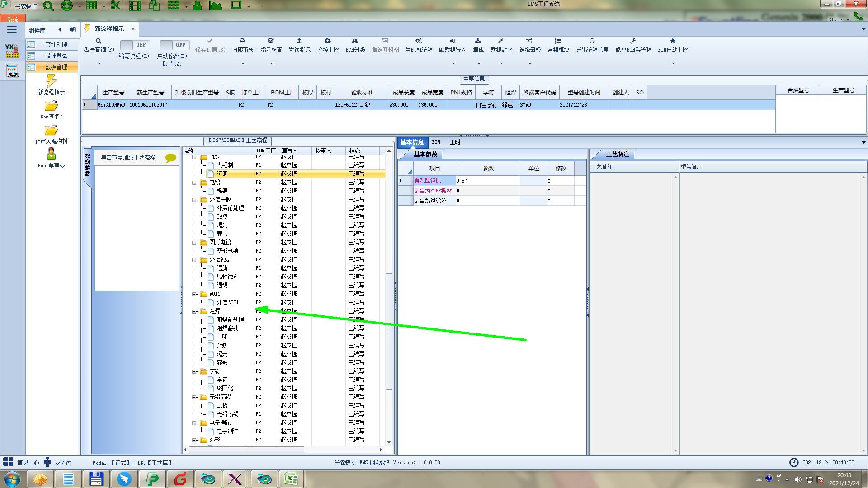Collapse the 字符 tree node
Screen dimensions: 868x488
click(x=194, y=371)
